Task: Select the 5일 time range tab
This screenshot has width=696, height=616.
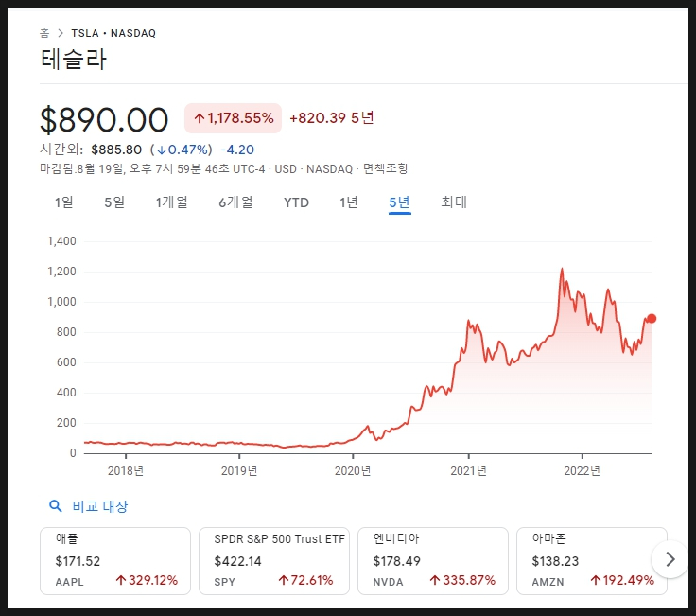Action: [114, 202]
